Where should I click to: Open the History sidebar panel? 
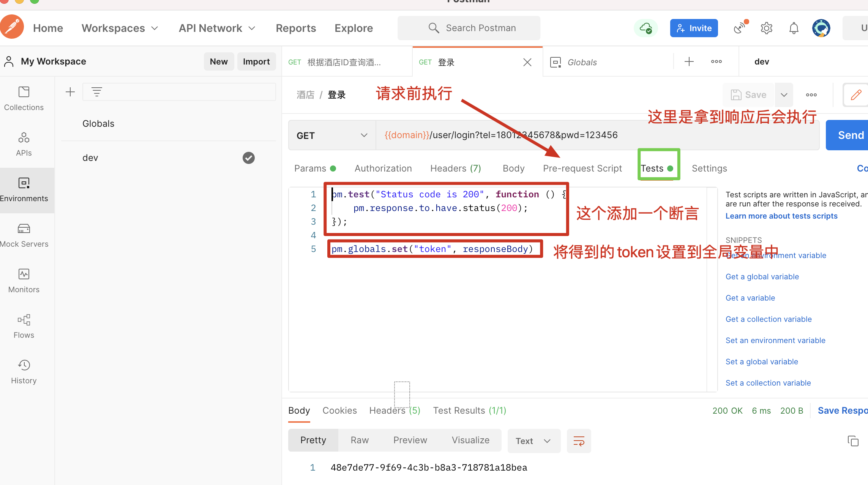[x=24, y=372]
